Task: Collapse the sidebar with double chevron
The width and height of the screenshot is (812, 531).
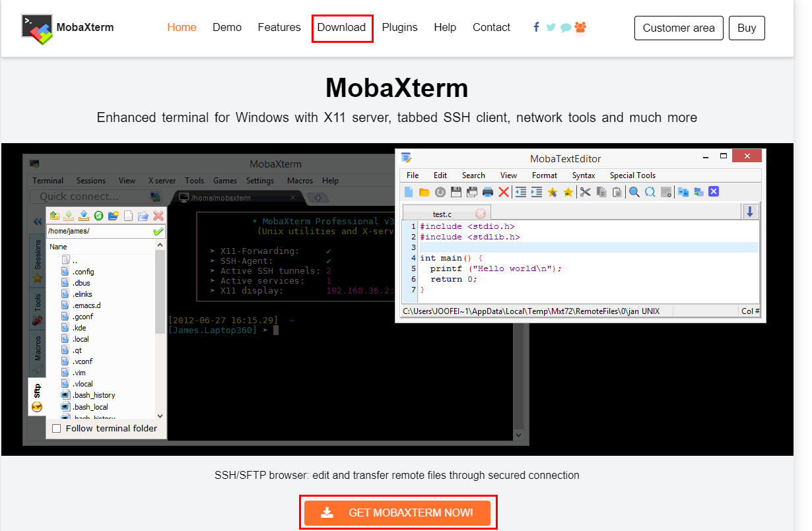Action: [38, 220]
